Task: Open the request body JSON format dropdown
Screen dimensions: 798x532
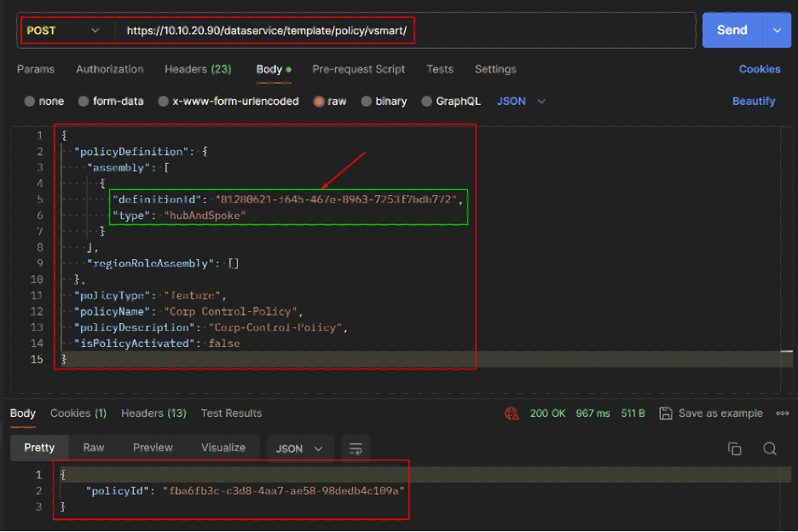Action: pyautogui.click(x=521, y=101)
